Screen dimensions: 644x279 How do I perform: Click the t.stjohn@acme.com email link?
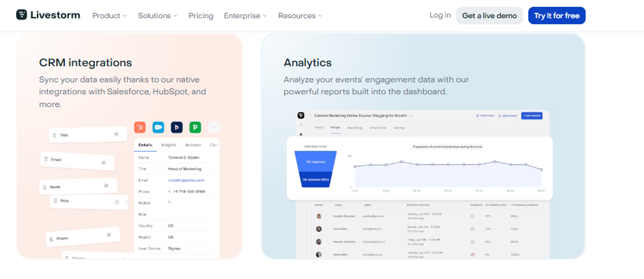[186, 180]
